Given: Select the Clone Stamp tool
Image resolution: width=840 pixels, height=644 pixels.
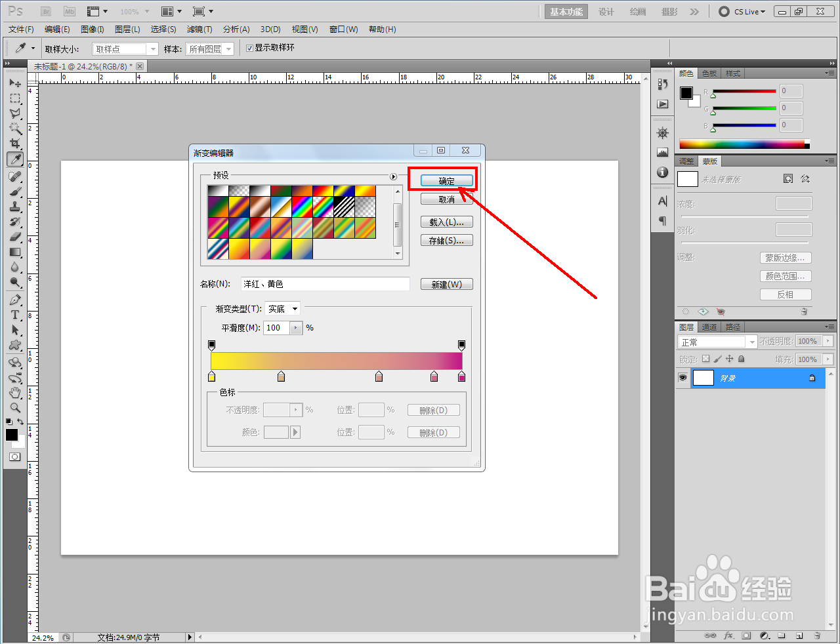Looking at the screenshot, I should point(15,207).
